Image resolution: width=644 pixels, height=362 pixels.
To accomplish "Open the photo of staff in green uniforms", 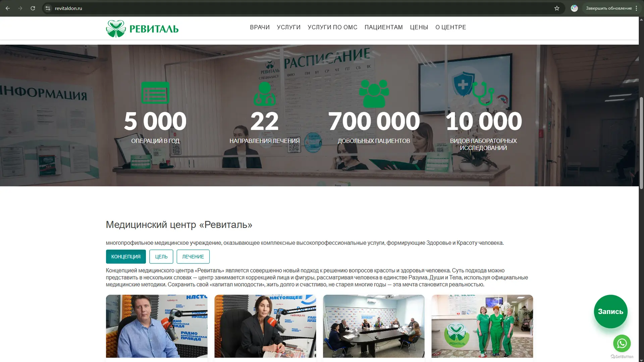I will tap(482, 326).
